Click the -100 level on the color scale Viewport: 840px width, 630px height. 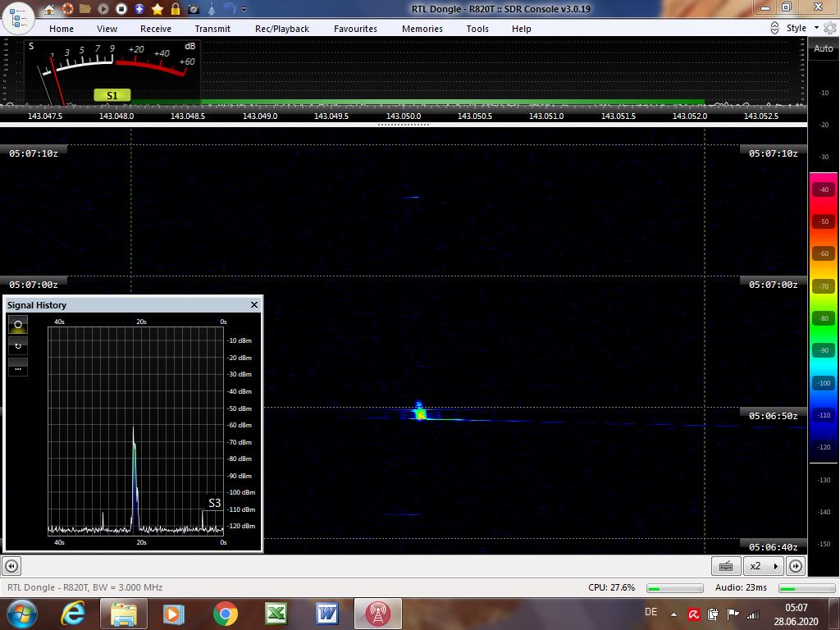point(824,382)
